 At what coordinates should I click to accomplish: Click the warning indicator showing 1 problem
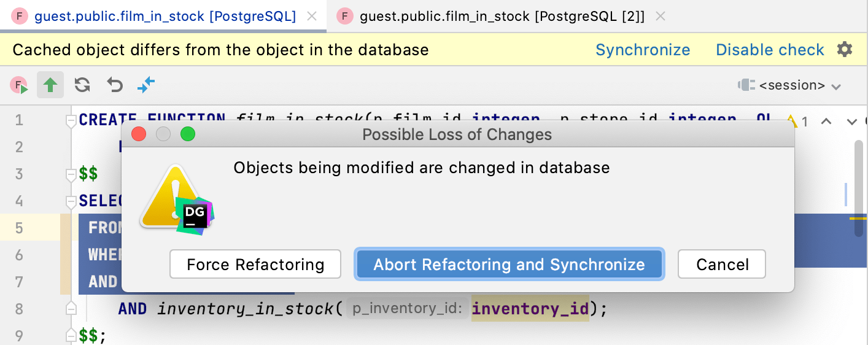tap(797, 122)
